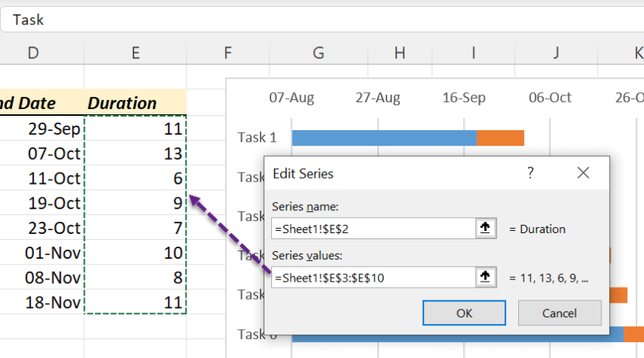Image resolution: width=644 pixels, height=358 pixels.
Task: Click the orange bar segment for Task 1
Action: [x=500, y=138]
